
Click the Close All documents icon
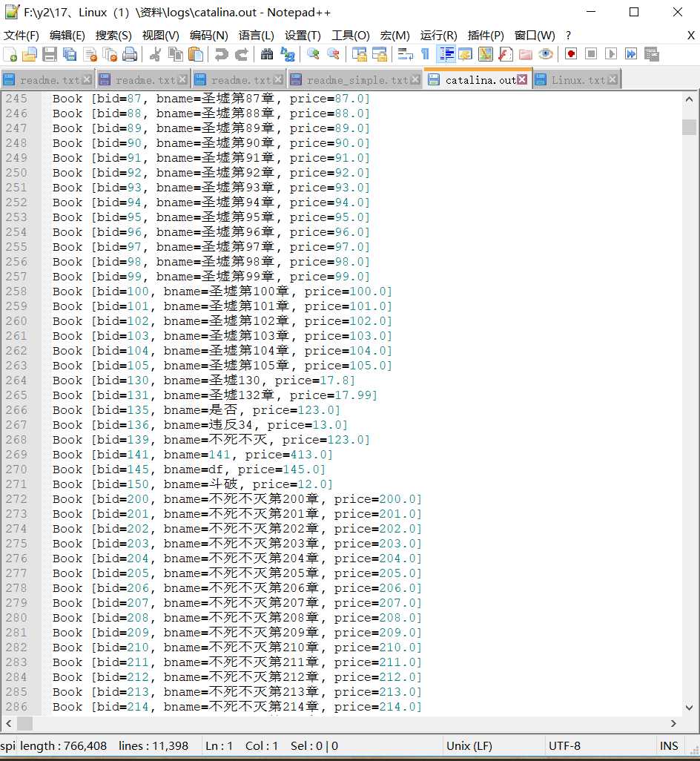coord(110,54)
